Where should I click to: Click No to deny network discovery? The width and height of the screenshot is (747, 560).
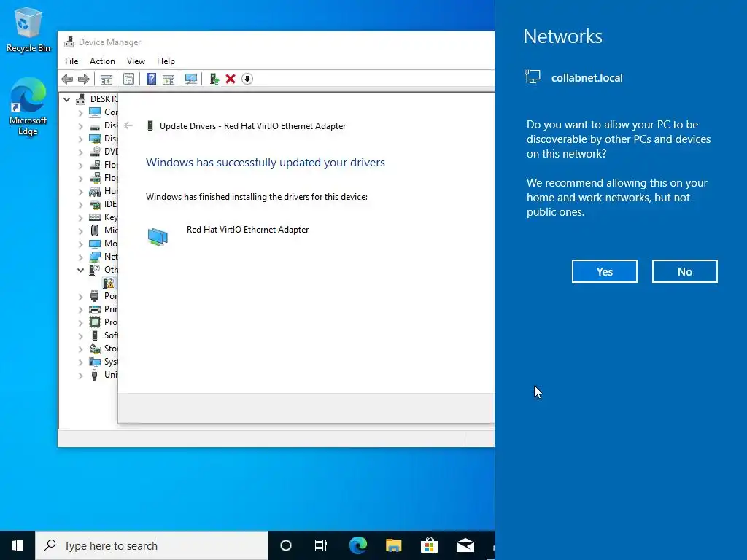click(x=684, y=271)
